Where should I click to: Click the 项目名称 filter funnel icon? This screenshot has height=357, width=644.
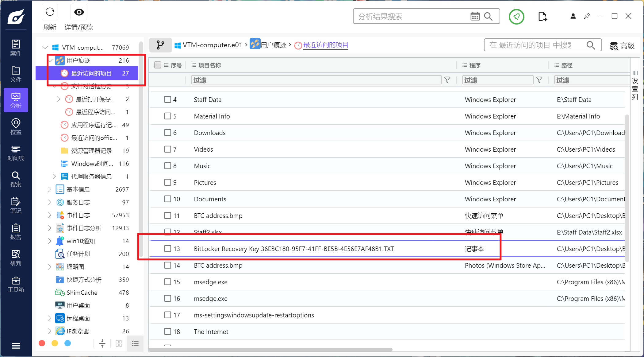[447, 80]
